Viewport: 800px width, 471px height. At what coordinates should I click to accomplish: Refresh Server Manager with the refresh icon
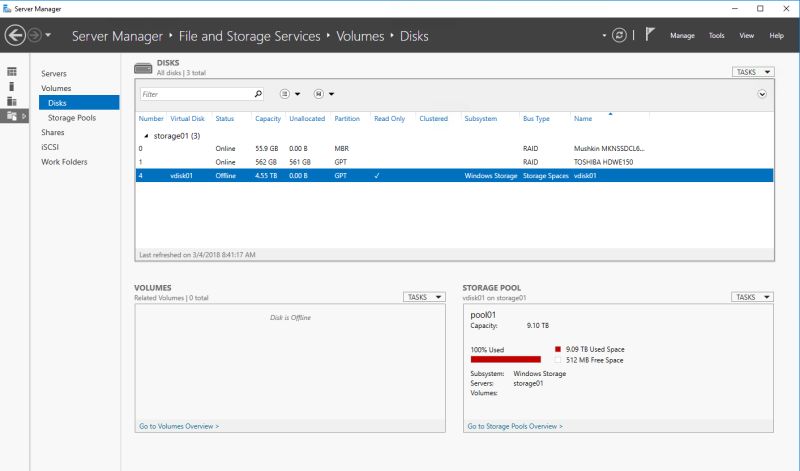619,35
